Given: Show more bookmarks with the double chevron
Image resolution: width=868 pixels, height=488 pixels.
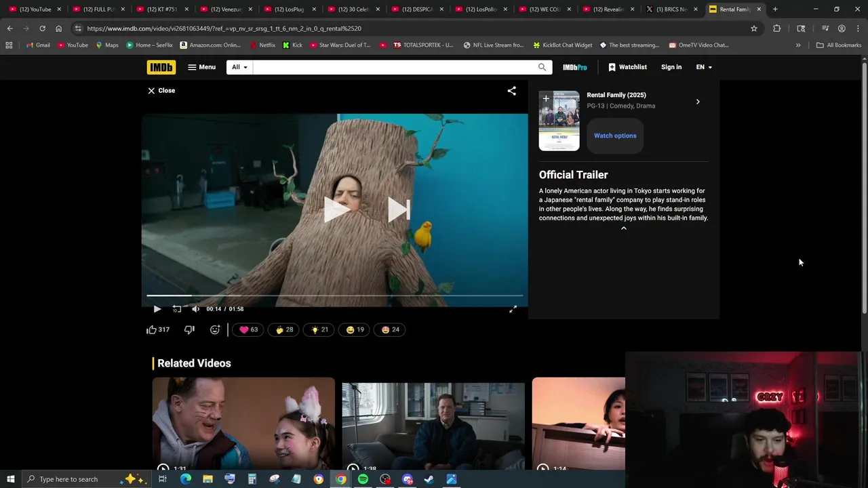Looking at the screenshot, I should (798, 45).
